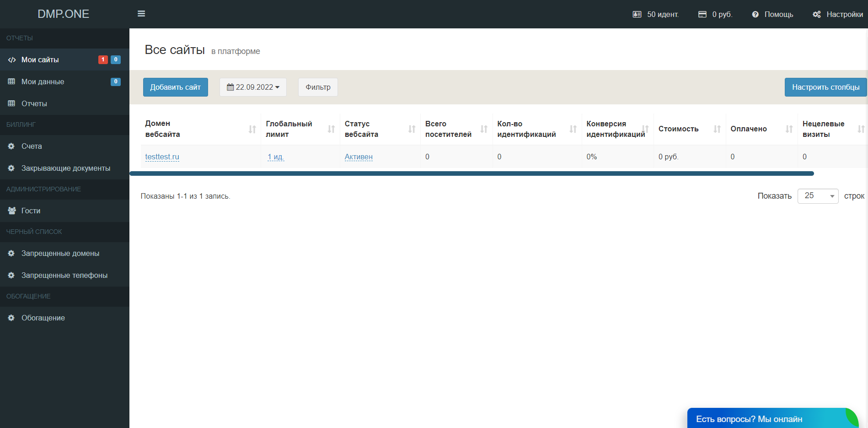
Task: Open Обогащение in the sidebar
Action: coord(64,318)
